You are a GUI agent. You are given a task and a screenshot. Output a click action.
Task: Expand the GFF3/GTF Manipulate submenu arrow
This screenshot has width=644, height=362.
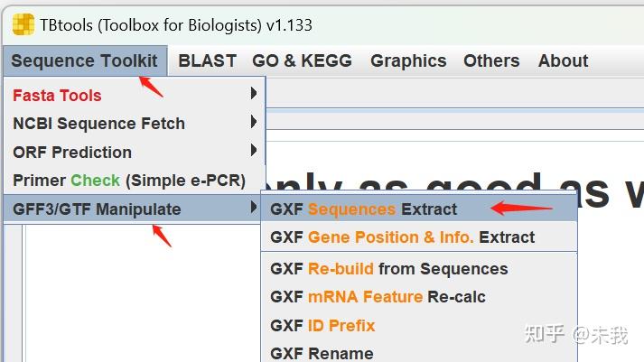pyautogui.click(x=254, y=209)
